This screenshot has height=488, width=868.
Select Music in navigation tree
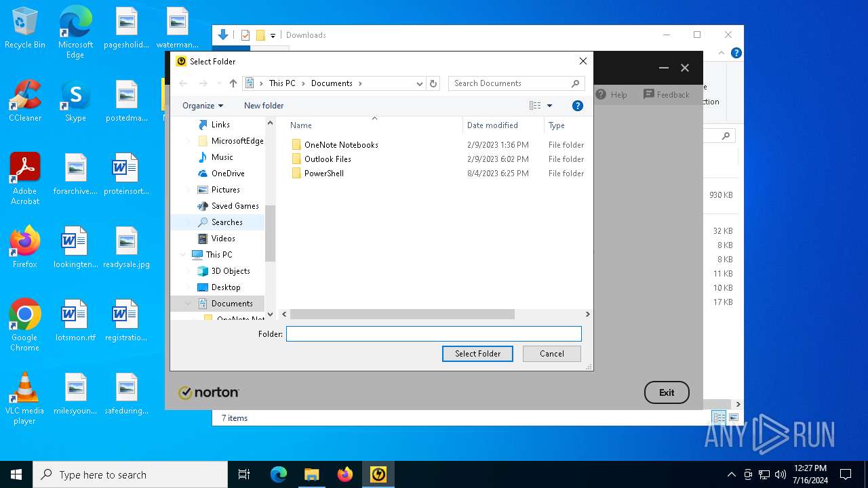point(222,157)
